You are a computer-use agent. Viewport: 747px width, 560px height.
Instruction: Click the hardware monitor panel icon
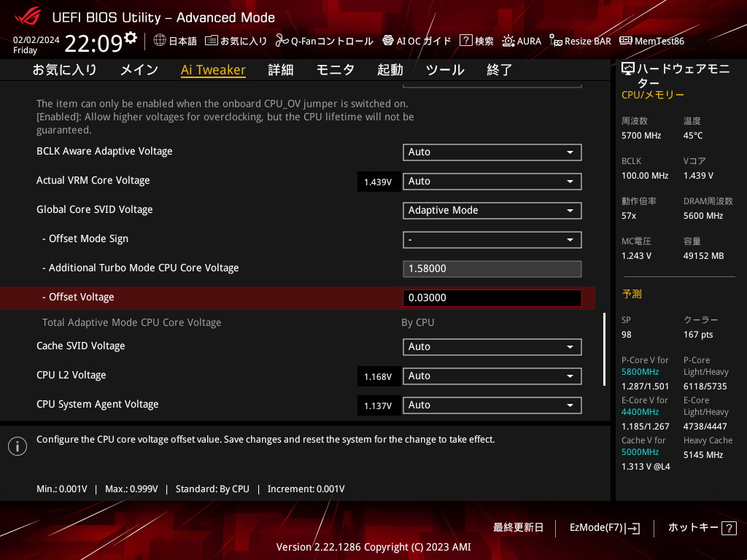tap(628, 69)
